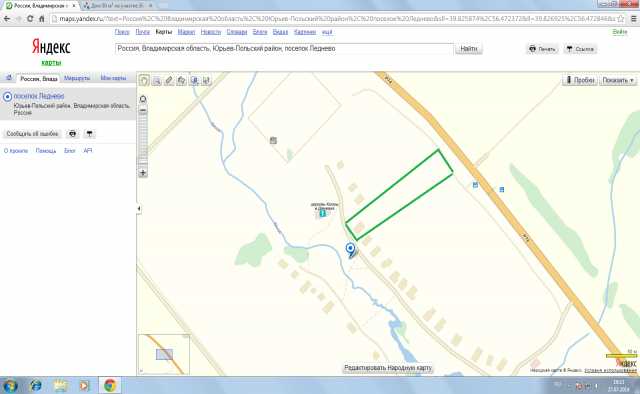Open the Показать layers dropdown
640x394 pixels.
[618, 80]
